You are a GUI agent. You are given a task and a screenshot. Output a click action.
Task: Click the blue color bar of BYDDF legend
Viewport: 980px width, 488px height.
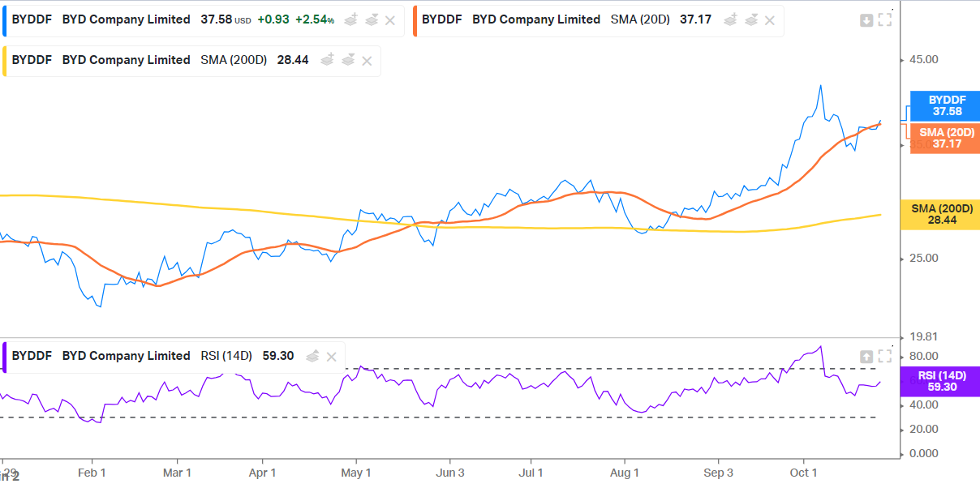pyautogui.click(x=6, y=19)
